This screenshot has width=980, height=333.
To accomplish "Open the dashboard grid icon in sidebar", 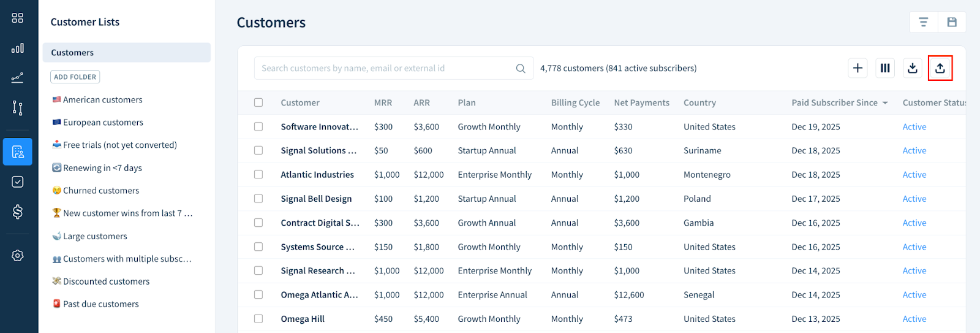I will pyautogui.click(x=18, y=18).
